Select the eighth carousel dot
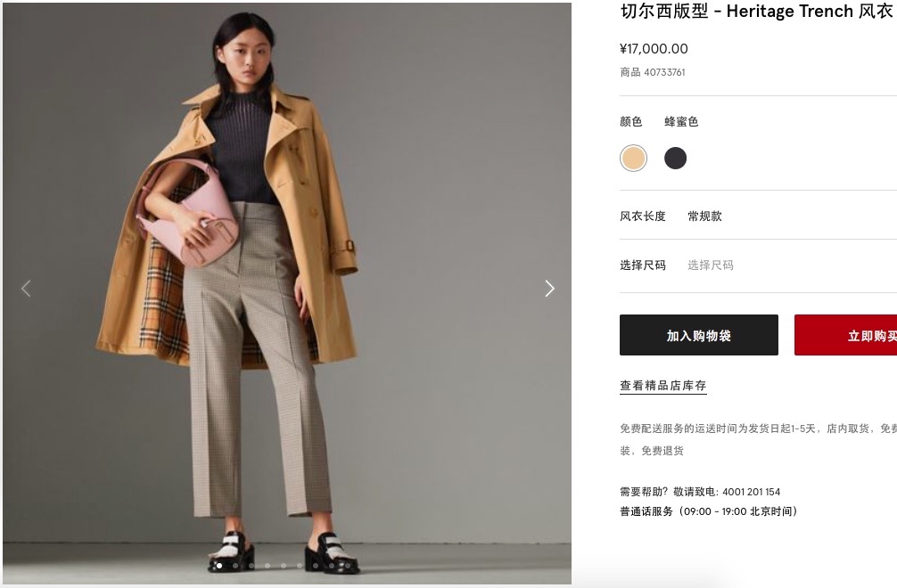The width and height of the screenshot is (897, 588). click(332, 566)
